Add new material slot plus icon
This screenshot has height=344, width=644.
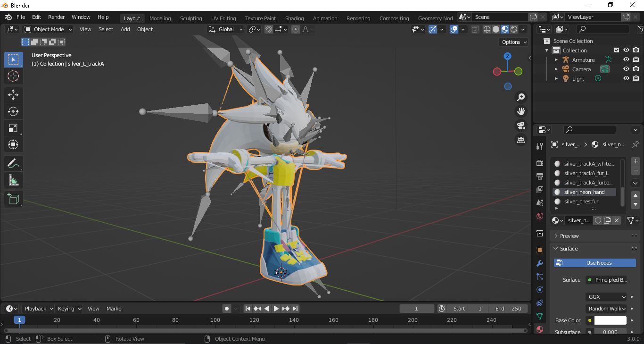[636, 161]
